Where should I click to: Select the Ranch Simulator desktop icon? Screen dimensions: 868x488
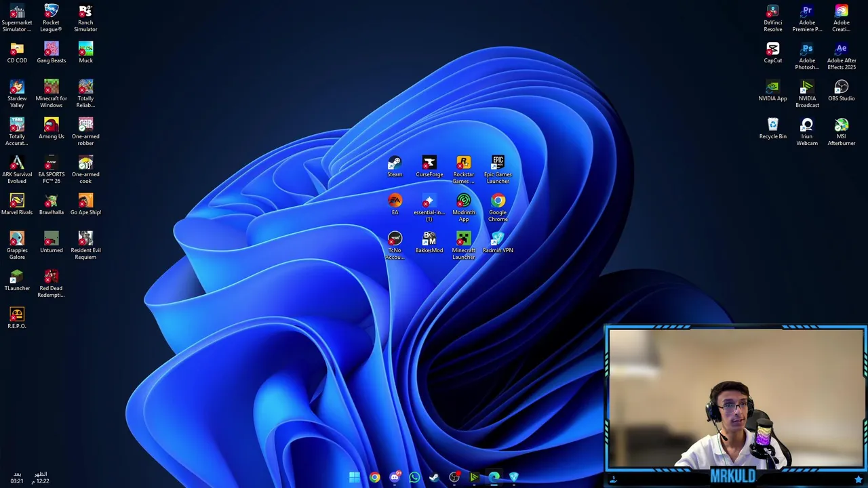(x=85, y=18)
